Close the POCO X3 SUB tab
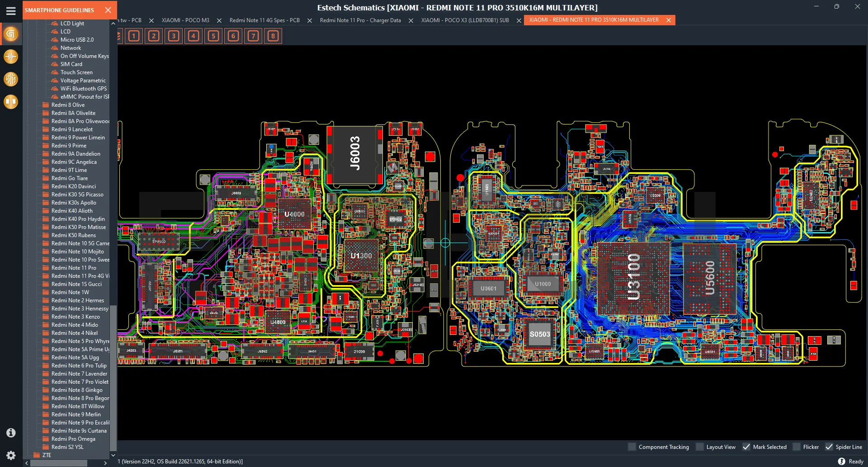 (519, 20)
